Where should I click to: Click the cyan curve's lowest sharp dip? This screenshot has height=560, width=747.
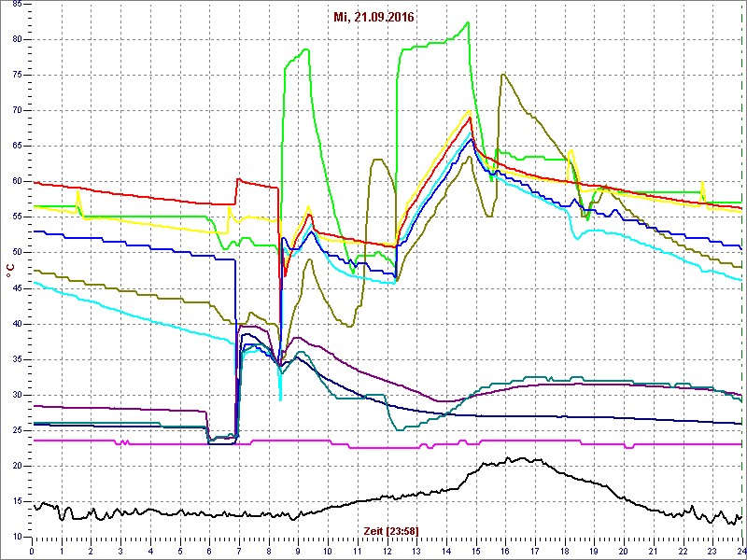(280, 399)
